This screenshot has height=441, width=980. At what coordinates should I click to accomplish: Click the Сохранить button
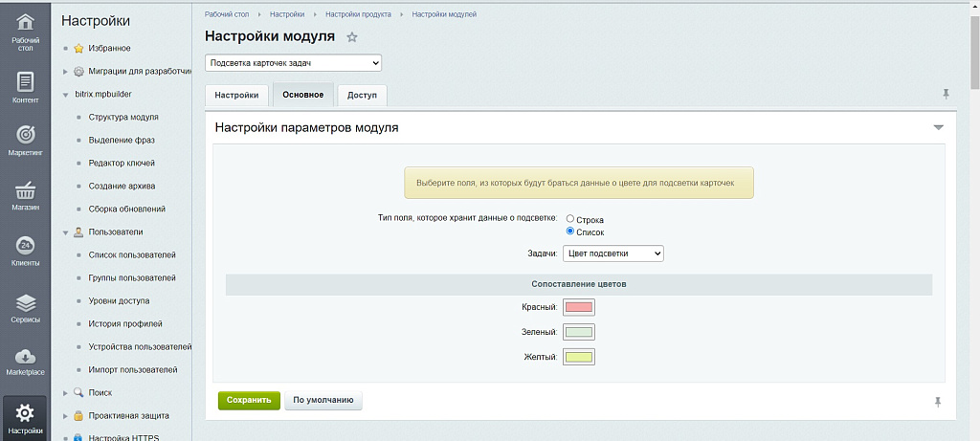click(x=249, y=400)
